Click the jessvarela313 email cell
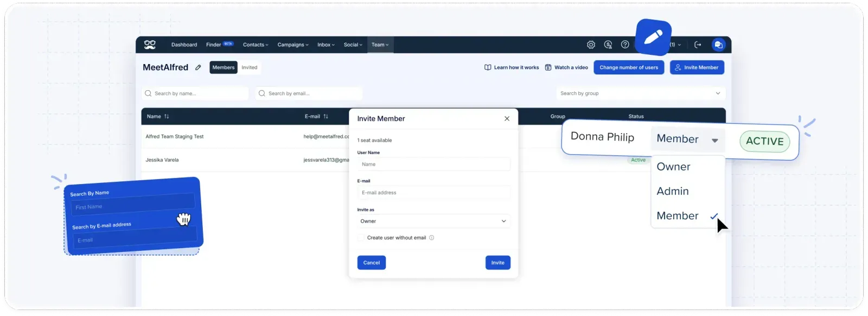 point(326,160)
